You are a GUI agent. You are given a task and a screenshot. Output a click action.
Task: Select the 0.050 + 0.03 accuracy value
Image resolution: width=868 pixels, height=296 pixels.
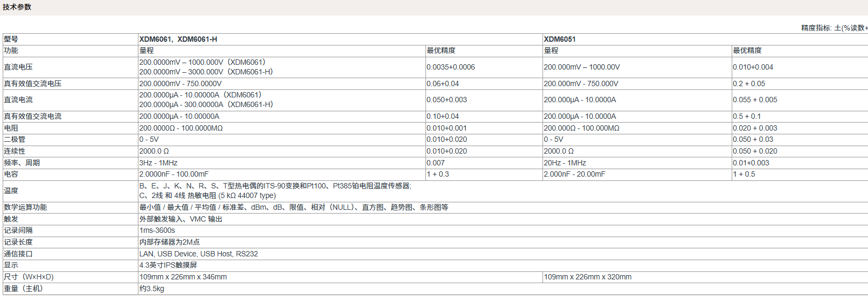pos(753,139)
